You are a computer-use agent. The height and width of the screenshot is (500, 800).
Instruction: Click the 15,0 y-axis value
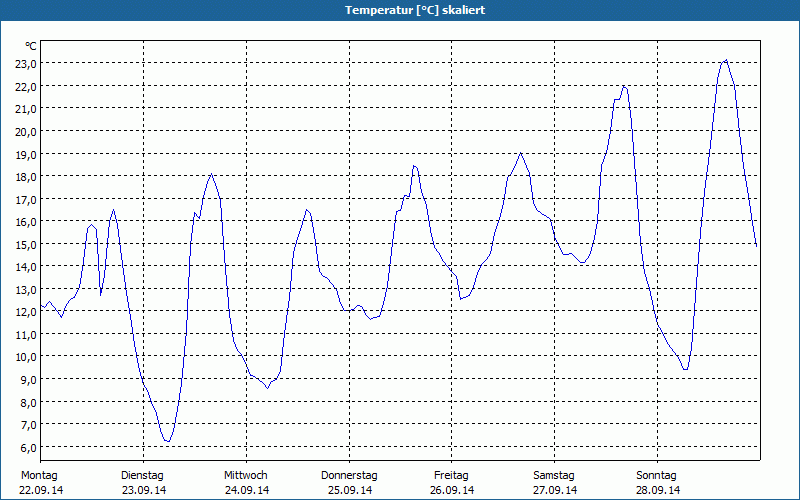click(25, 244)
